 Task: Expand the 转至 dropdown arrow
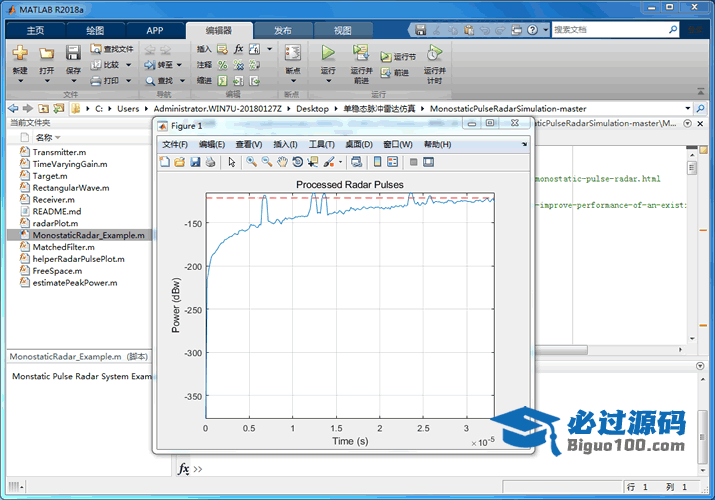tap(180, 65)
